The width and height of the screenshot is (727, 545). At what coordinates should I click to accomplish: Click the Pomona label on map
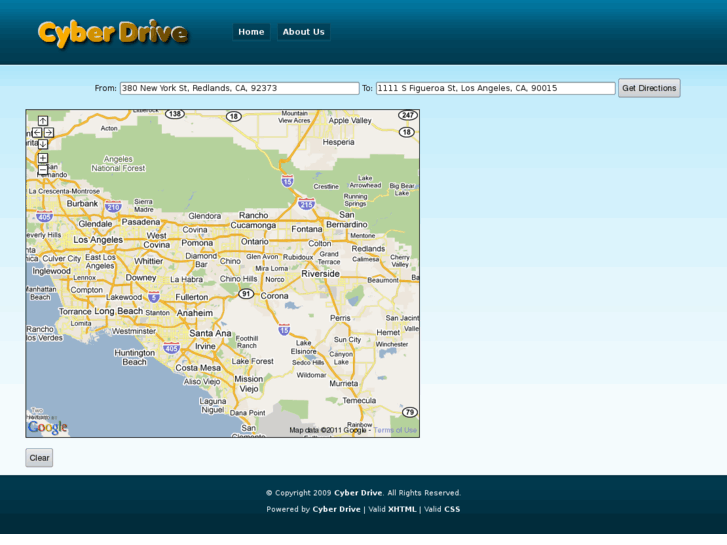(197, 243)
